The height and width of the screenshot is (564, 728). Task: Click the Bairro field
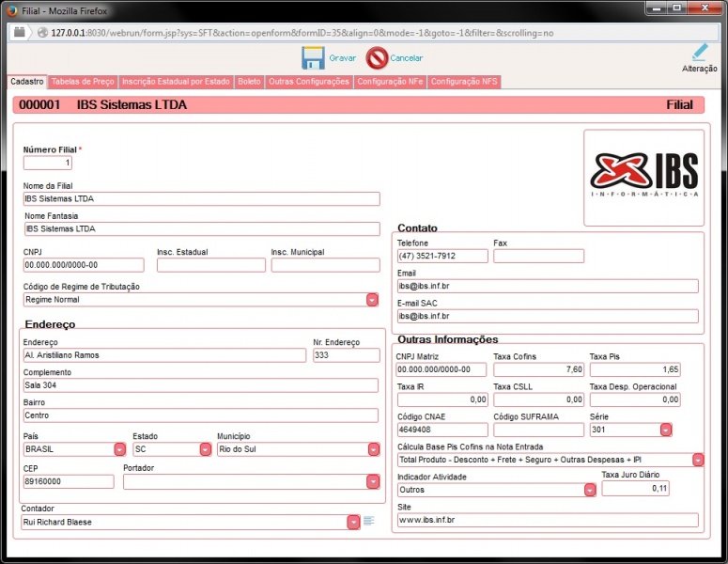coord(201,415)
